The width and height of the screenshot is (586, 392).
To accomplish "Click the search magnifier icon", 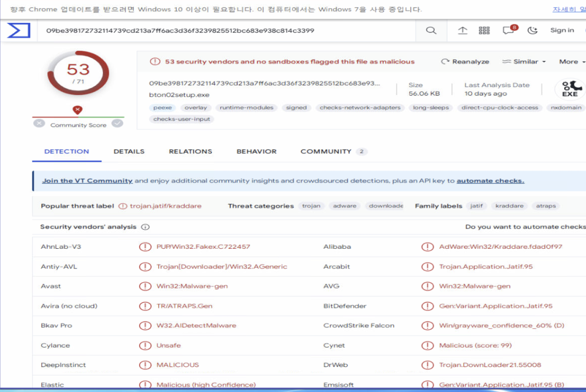I will pyautogui.click(x=431, y=30).
